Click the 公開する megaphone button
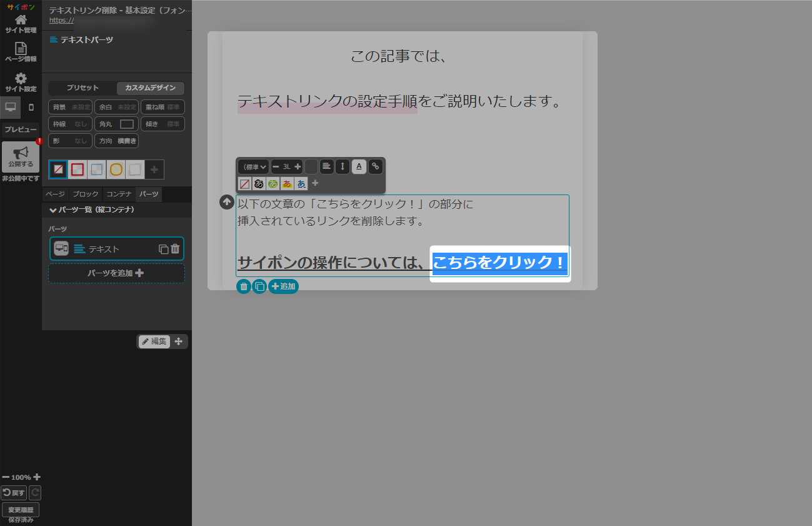Screen dimensions: 812x526 (x=21, y=157)
